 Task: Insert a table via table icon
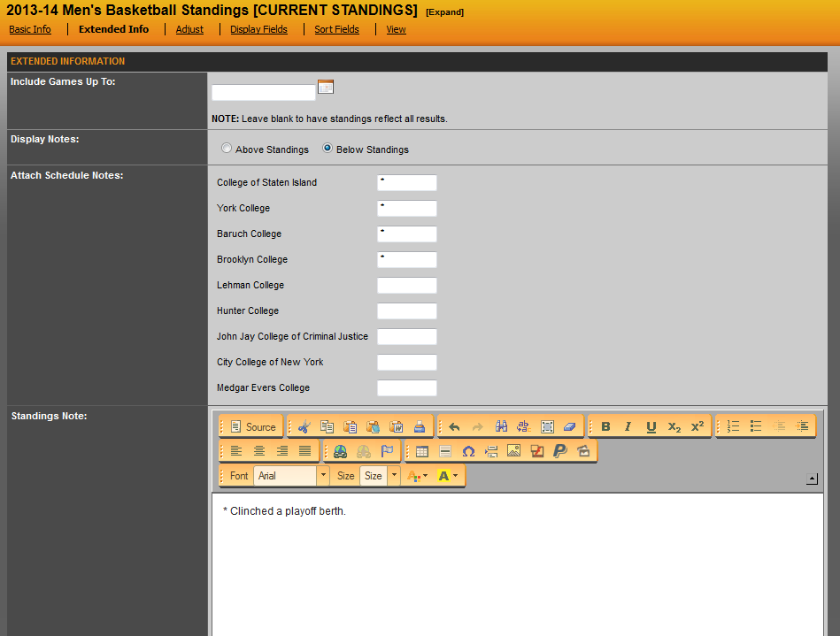coord(422,451)
